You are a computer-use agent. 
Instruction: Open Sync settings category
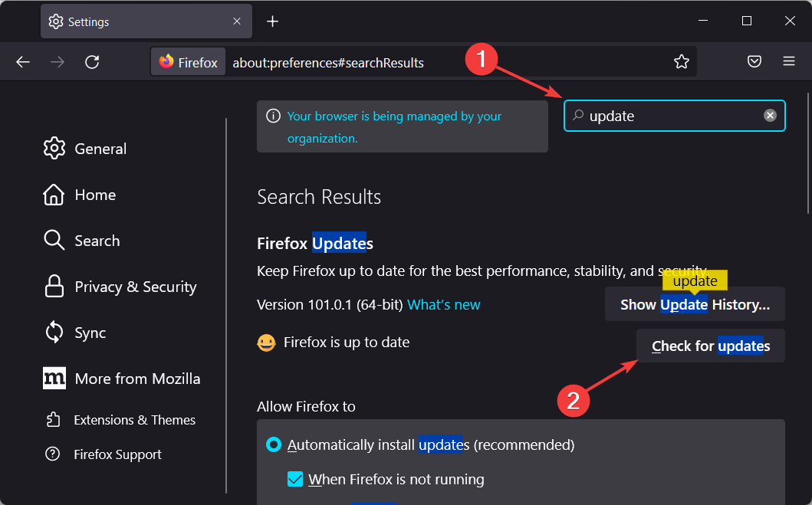pos(75,333)
